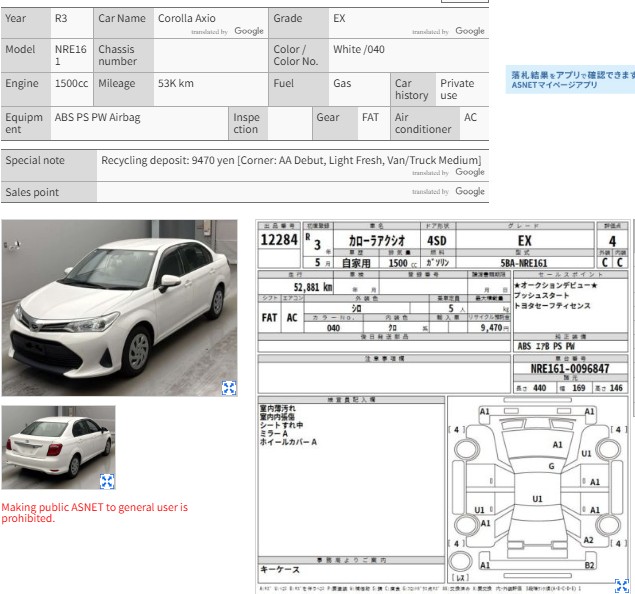This screenshot has height=594, width=635.
Task: Select the Recycling deposit special note text
Action: 291,160
